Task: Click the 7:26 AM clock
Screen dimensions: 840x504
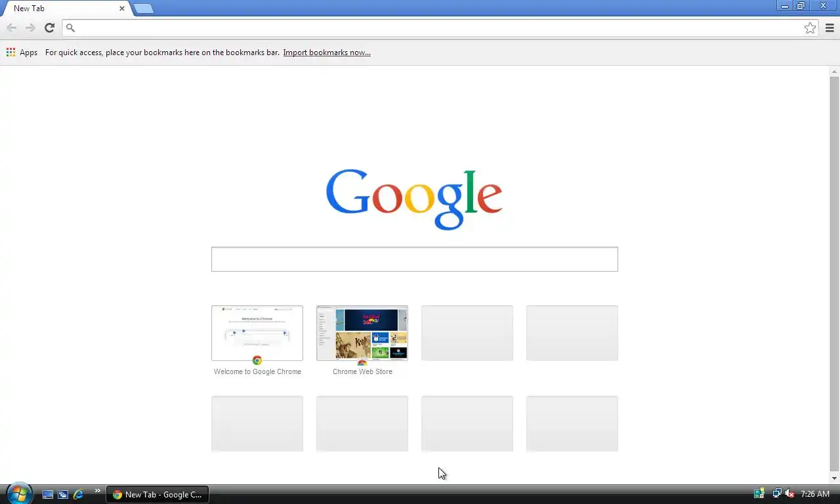Action: pos(815,494)
